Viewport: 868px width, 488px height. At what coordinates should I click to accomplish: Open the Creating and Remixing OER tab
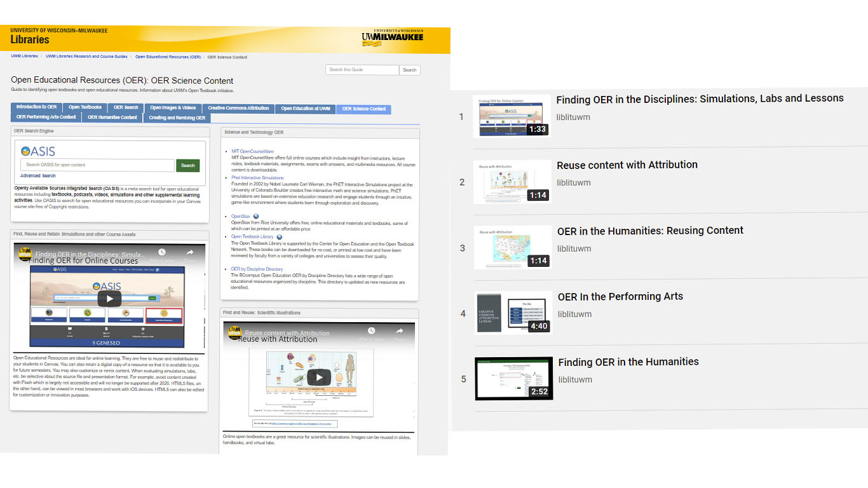pyautogui.click(x=177, y=118)
